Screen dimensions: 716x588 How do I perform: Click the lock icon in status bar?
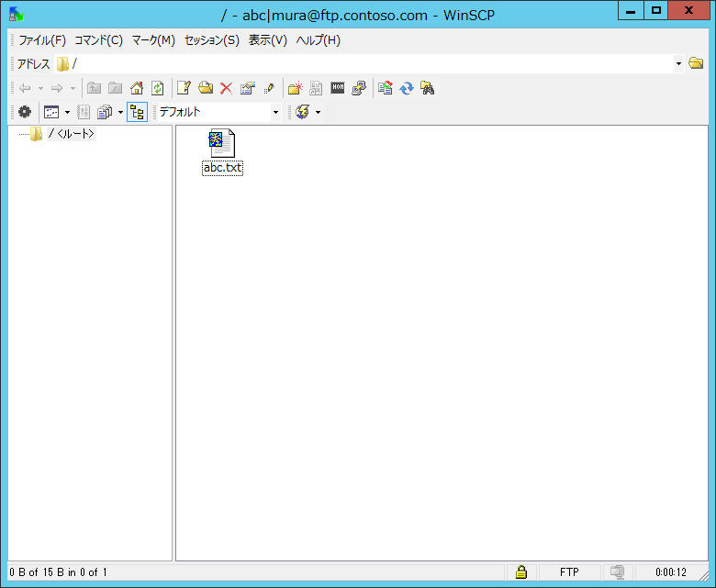click(521, 572)
